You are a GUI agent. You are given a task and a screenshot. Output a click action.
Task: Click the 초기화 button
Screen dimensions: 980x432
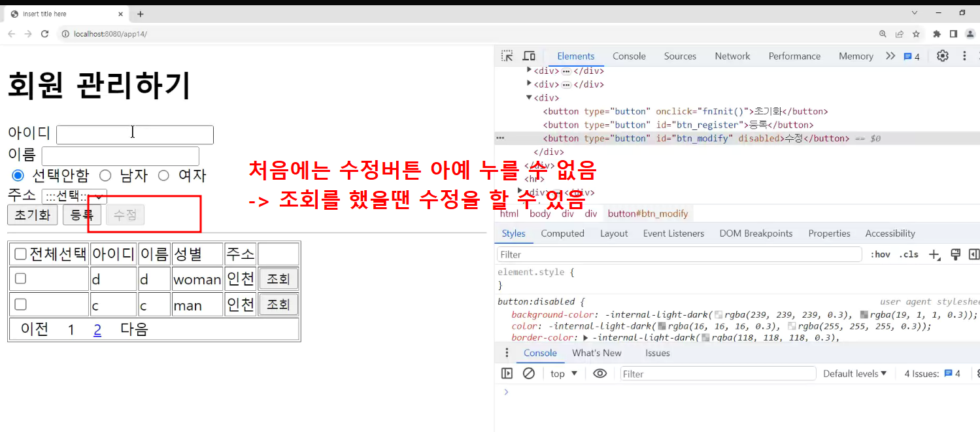(33, 215)
